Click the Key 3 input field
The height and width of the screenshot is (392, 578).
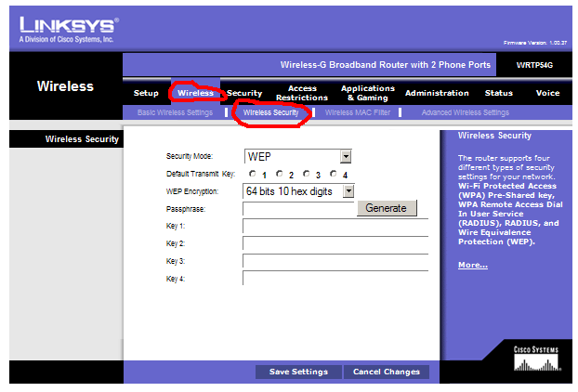[x=335, y=261]
